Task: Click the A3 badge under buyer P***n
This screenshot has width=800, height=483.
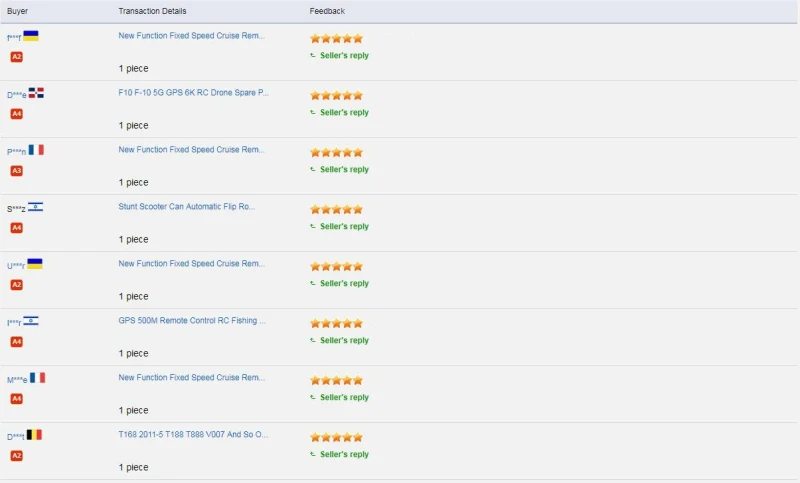Action: tap(16, 171)
